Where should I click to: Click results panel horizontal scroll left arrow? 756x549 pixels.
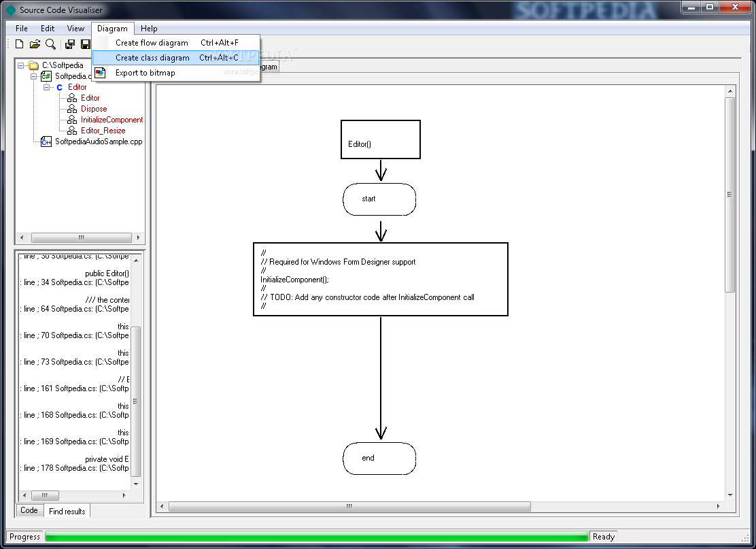(x=24, y=495)
